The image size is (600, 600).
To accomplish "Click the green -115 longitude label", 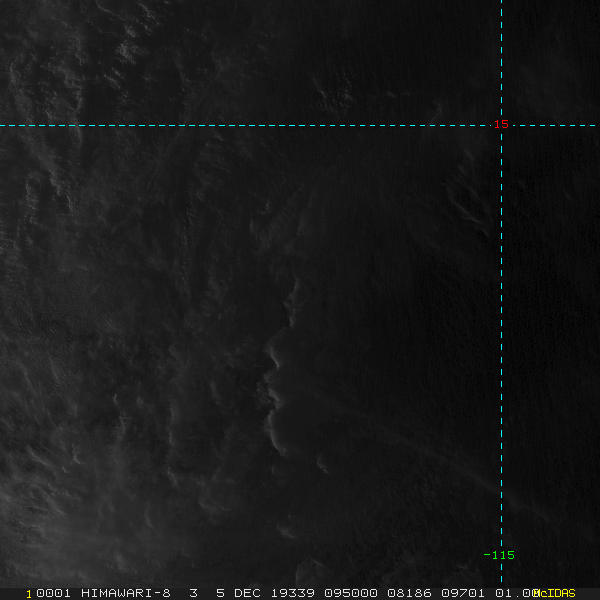I will pyautogui.click(x=498, y=555).
